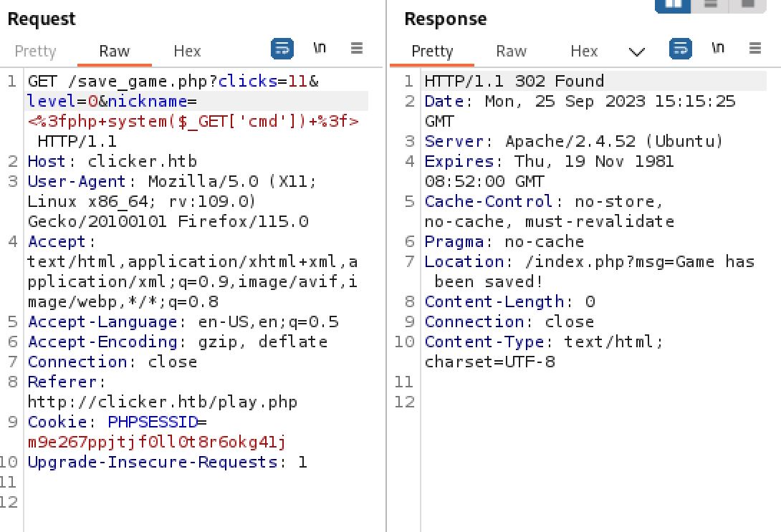Switch to top/bottom split layout icon
781x532 pixels.
709,4
